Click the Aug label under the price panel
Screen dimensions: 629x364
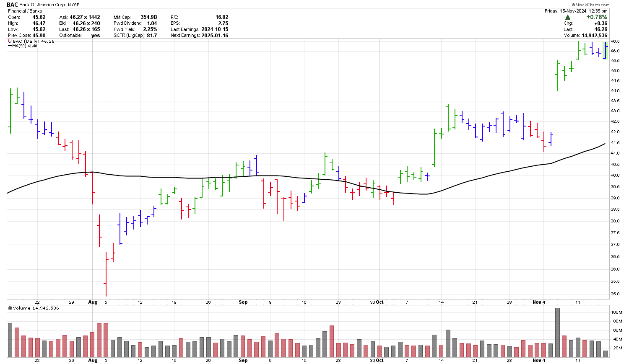93,302
